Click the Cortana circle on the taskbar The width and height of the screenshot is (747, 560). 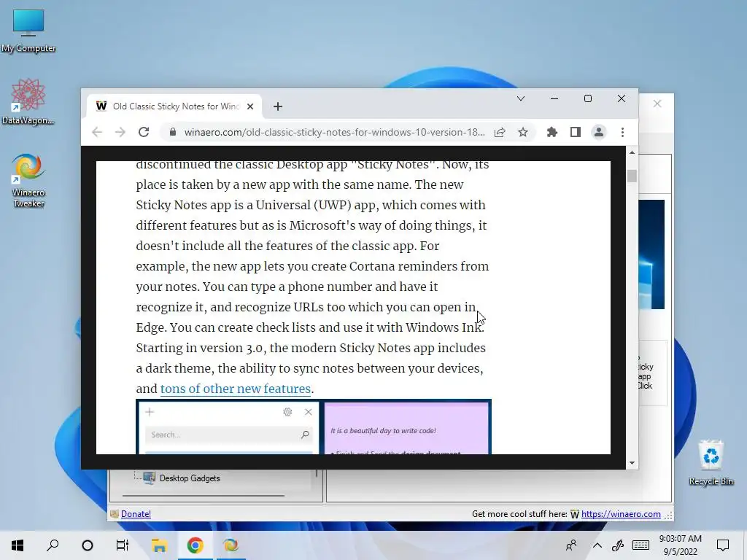tap(88, 545)
